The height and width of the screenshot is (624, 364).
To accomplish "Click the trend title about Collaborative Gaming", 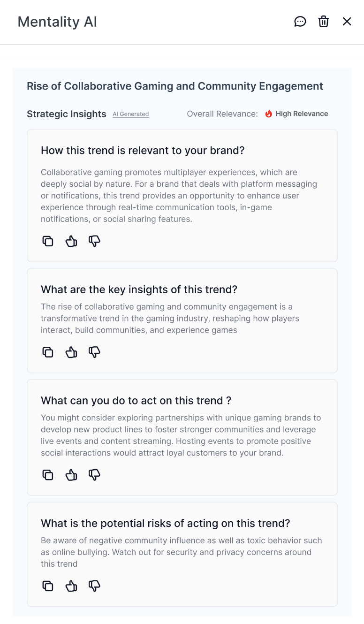I will (175, 86).
